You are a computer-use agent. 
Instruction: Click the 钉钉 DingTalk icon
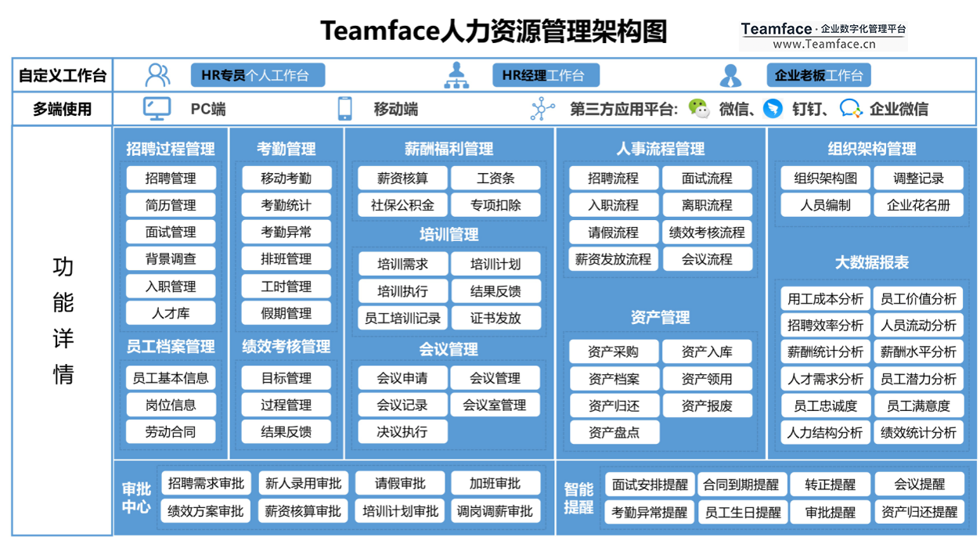coord(773,108)
